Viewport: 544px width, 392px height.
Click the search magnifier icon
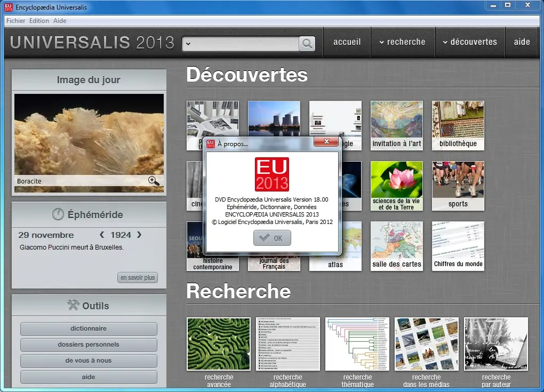307,43
